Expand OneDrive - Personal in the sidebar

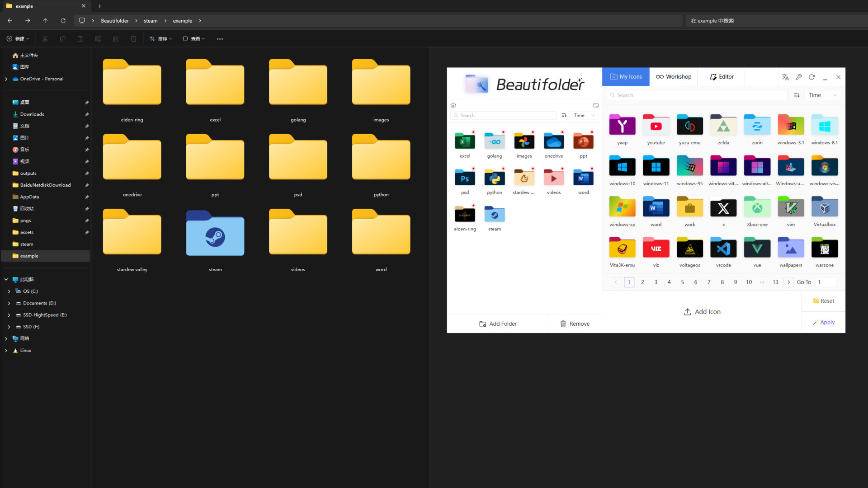(6, 79)
